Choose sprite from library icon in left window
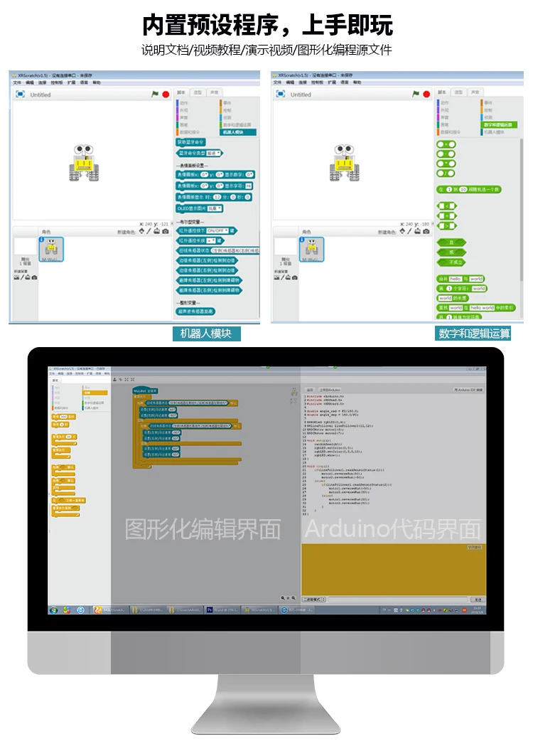Screen dimensions: 533x756 pos(141,231)
